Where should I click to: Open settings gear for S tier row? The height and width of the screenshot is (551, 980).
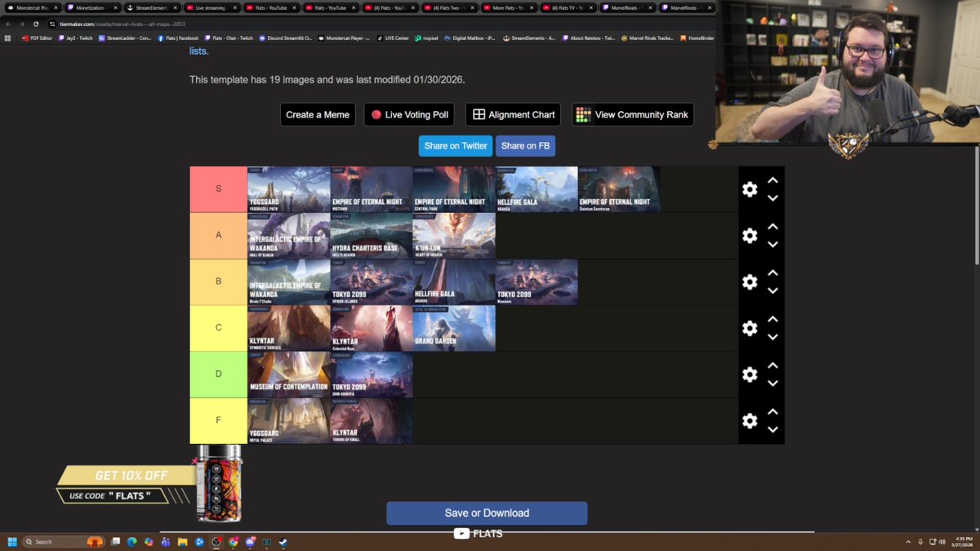point(750,189)
